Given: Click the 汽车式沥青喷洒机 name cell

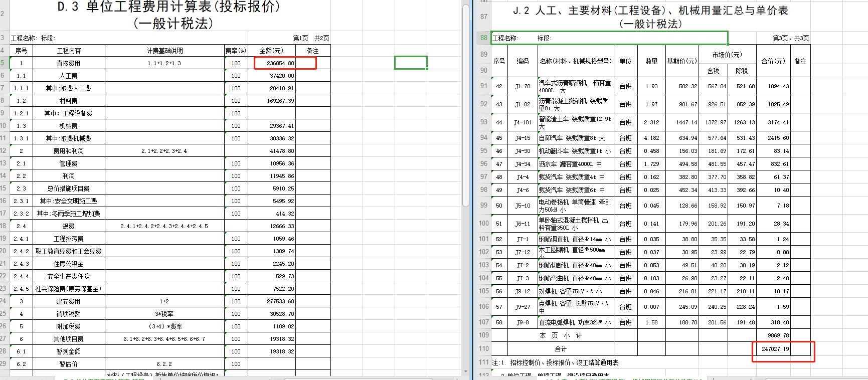Looking at the screenshot, I should (576, 86).
